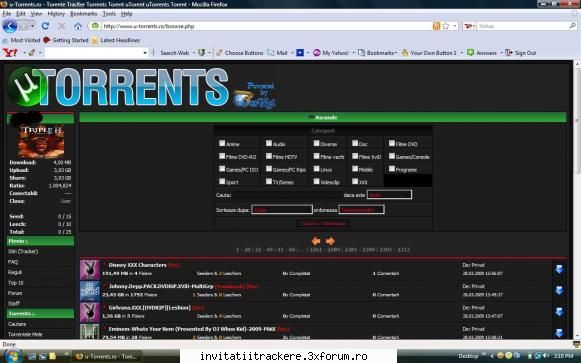
Task: Expand the Bookmarks dropdown on Yahoo toolbar
Action: pyautogui.click(x=396, y=53)
